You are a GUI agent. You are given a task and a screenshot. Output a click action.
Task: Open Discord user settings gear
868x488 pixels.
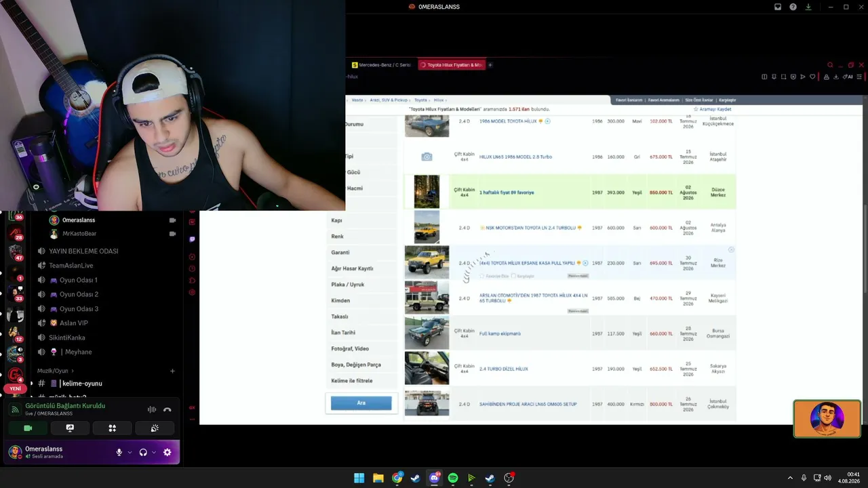point(167,452)
